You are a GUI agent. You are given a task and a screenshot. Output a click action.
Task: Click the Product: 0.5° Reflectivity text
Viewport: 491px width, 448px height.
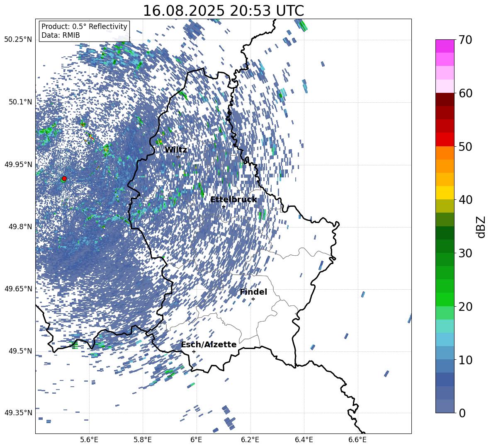tap(84, 27)
